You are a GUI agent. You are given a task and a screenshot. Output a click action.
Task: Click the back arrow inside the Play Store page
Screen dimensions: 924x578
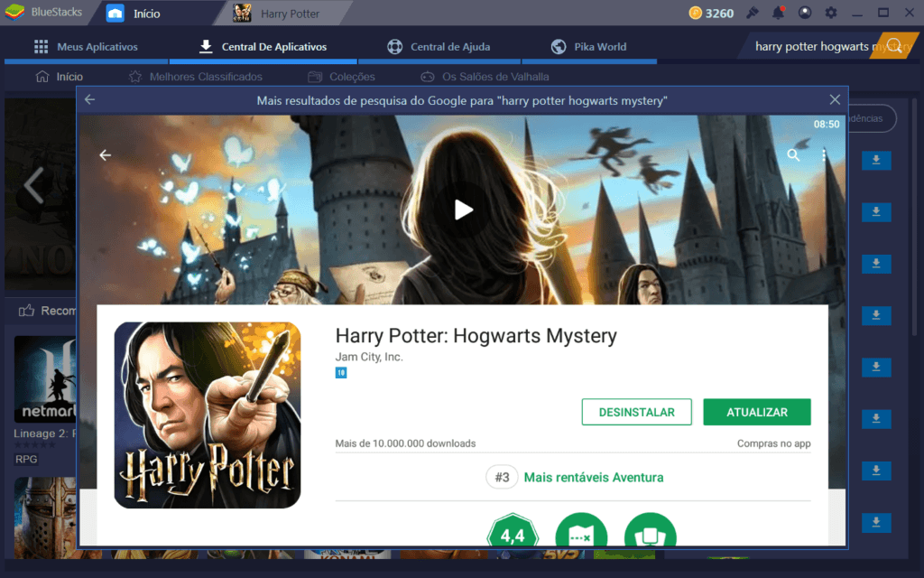point(106,154)
